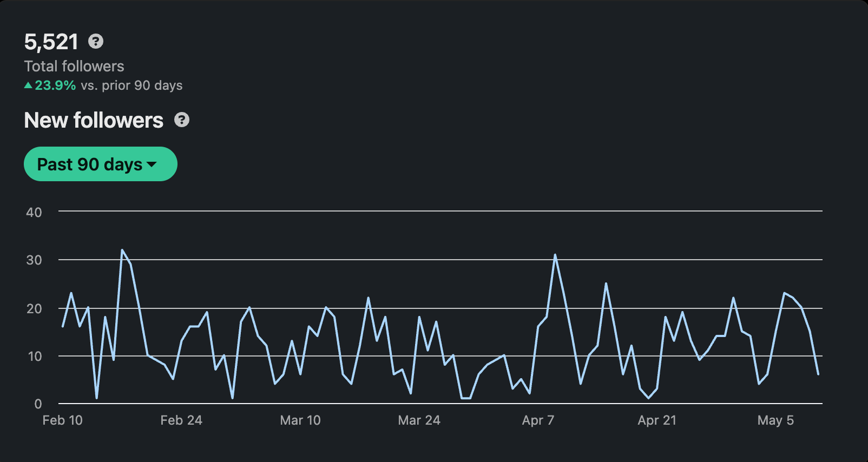Select the New followers heading
Screen dimensions: 868x462
[94, 120]
